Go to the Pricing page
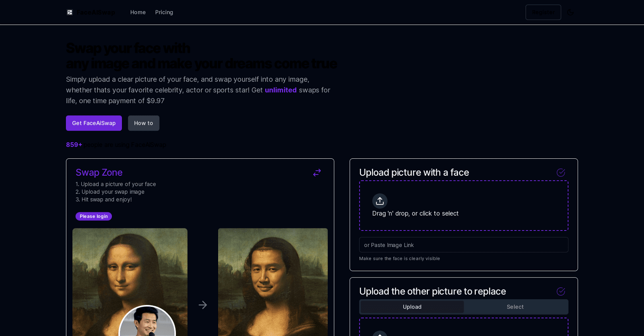The image size is (644, 336). [x=164, y=12]
